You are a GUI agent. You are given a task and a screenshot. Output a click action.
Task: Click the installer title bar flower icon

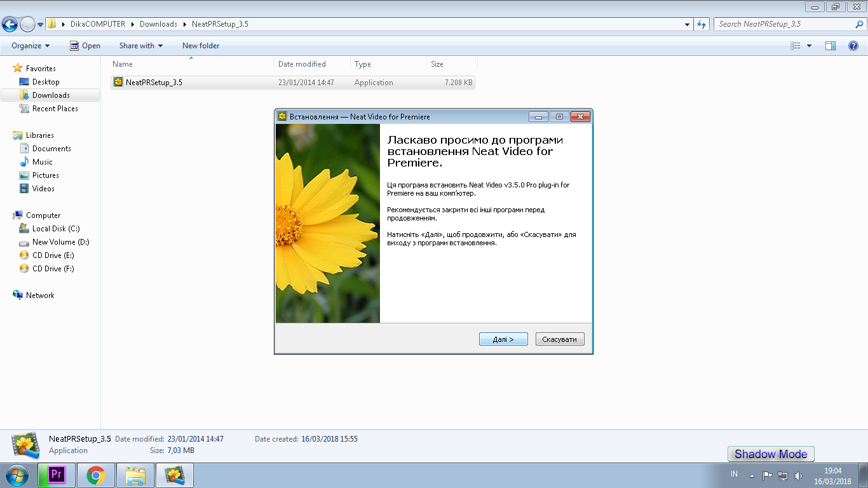(x=282, y=116)
